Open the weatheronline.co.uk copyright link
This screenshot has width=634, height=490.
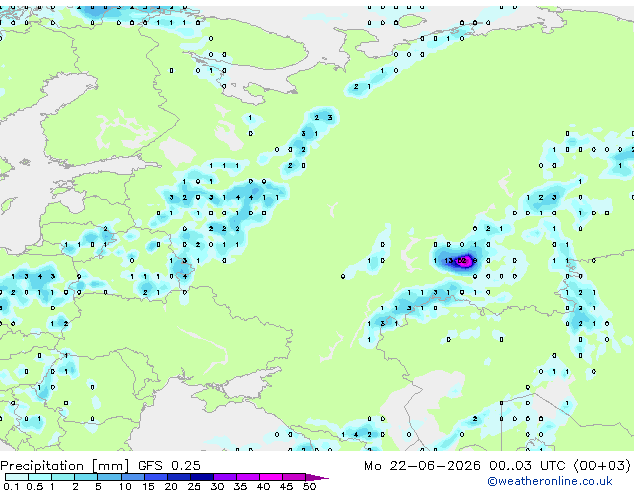tap(550, 481)
